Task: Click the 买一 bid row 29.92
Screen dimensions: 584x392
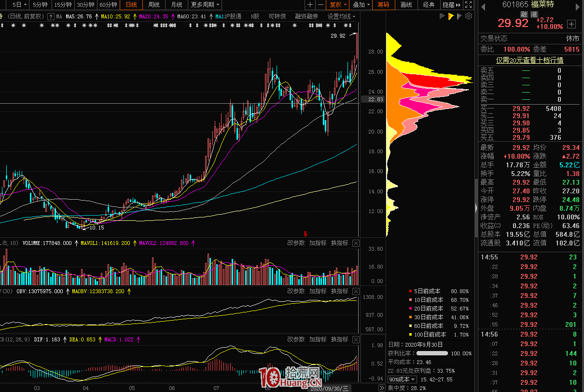Action: 531,109
